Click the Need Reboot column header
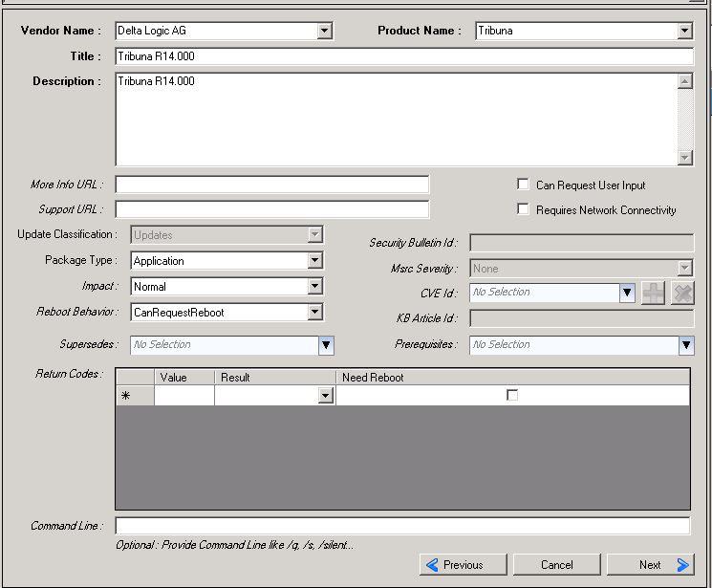 click(x=512, y=377)
